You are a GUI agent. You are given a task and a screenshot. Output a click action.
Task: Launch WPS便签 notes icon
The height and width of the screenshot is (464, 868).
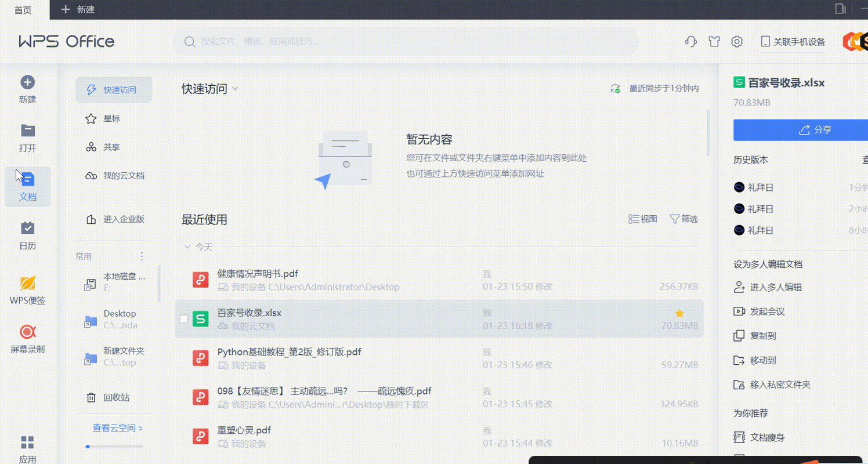27,283
